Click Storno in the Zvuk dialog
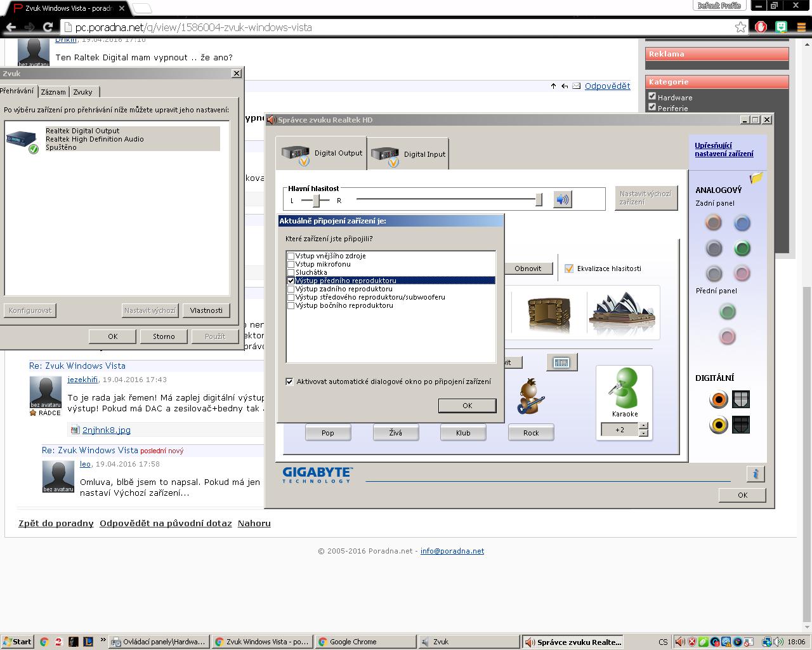This screenshot has height=650, width=812. [164, 336]
